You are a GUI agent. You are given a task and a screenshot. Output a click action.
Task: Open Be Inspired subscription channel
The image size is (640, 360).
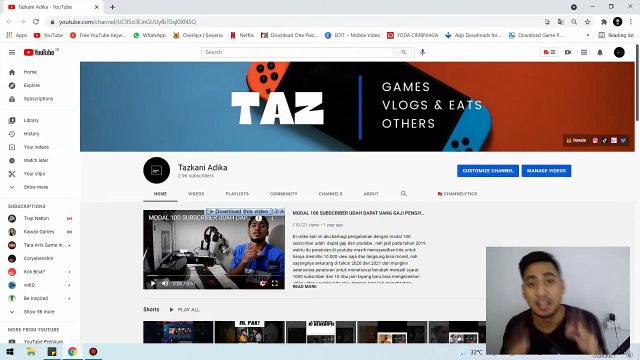coord(36,298)
